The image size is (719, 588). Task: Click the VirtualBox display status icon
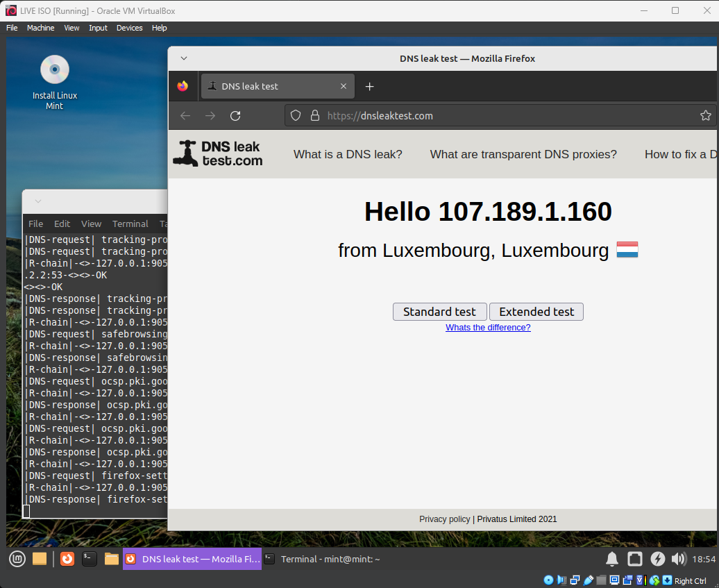[x=614, y=580]
